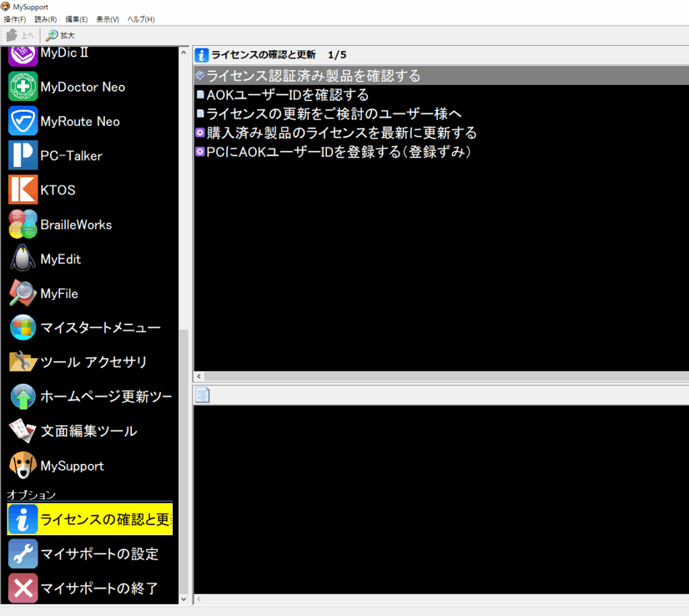689x616 pixels.
Task: Click the MyDoctor Neo green cross icon
Action: 23,87
